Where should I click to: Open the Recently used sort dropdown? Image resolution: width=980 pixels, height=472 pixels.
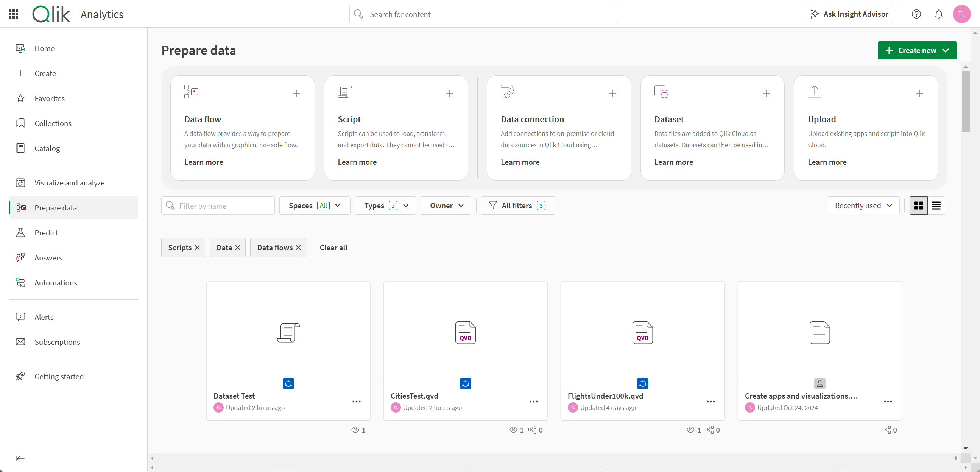coord(863,206)
